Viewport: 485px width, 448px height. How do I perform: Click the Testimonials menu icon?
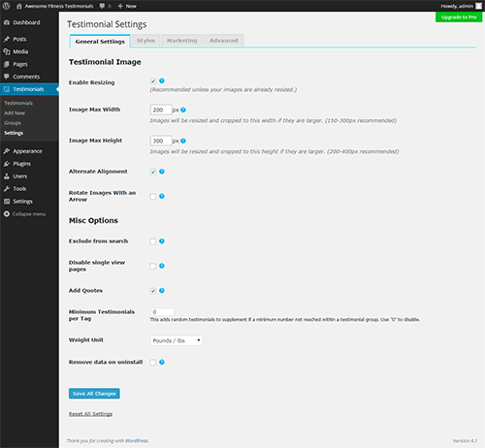coord(7,89)
